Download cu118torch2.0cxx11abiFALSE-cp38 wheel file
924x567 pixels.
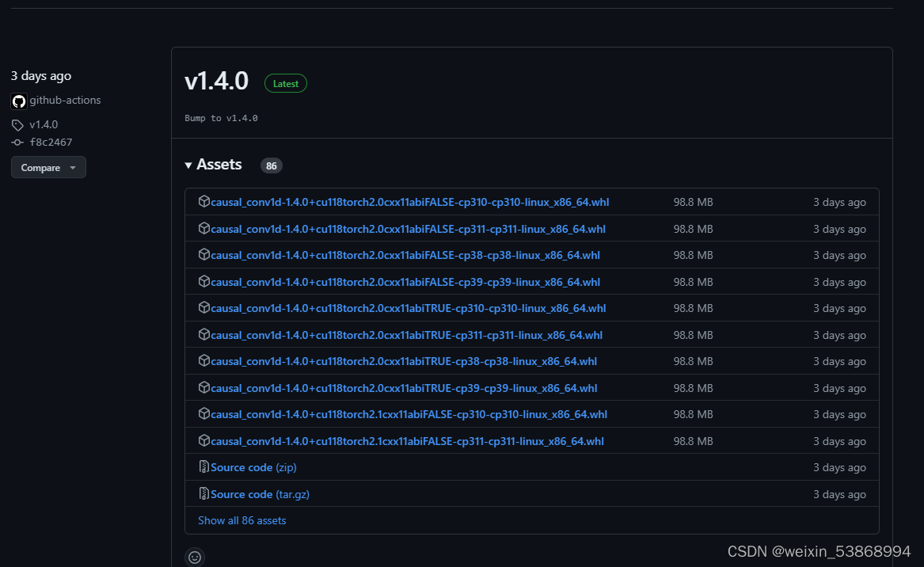pos(405,255)
